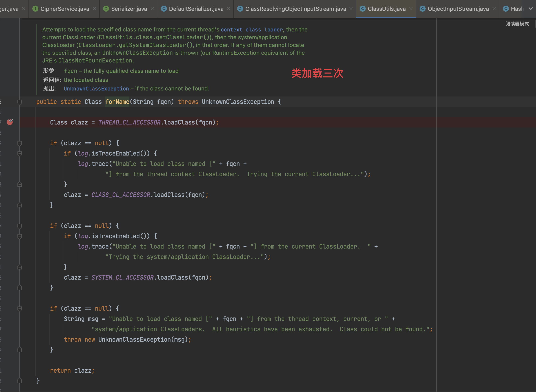Toggle reader mode (阅读器模式)
This screenshot has width=536, height=392.
(517, 24)
